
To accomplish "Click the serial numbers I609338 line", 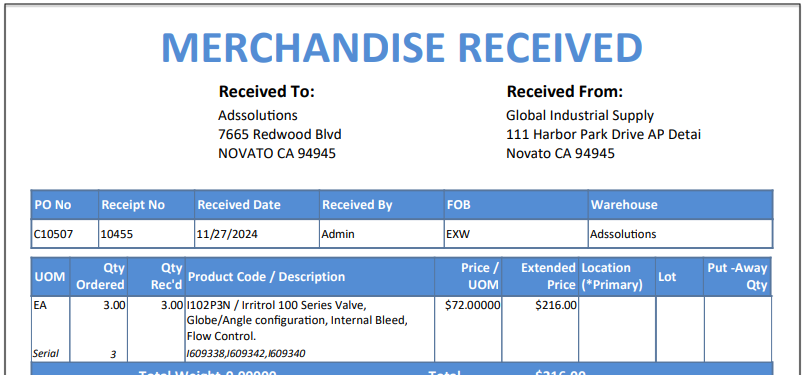I will coord(246,353).
